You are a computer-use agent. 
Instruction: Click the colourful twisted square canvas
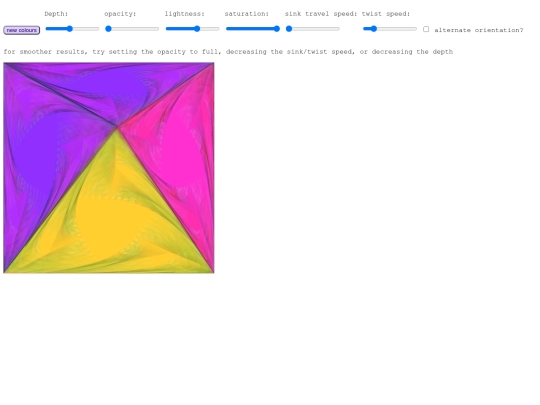109,168
